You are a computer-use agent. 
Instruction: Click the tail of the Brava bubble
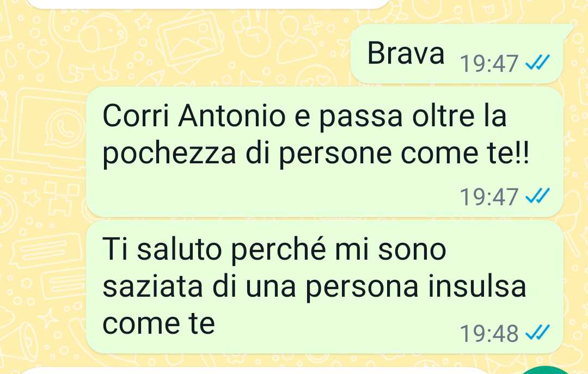pos(568,31)
